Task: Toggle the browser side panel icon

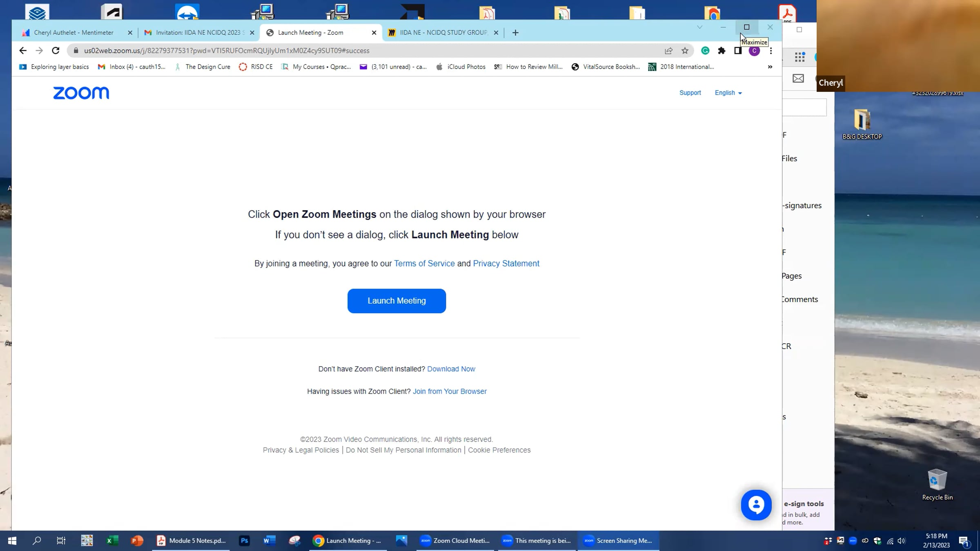Action: point(737,51)
